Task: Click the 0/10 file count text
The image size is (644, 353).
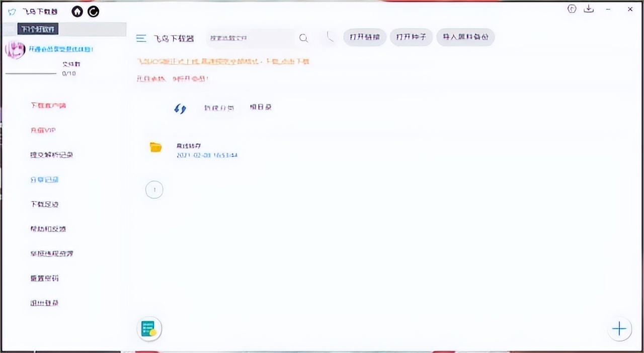Action: point(69,73)
